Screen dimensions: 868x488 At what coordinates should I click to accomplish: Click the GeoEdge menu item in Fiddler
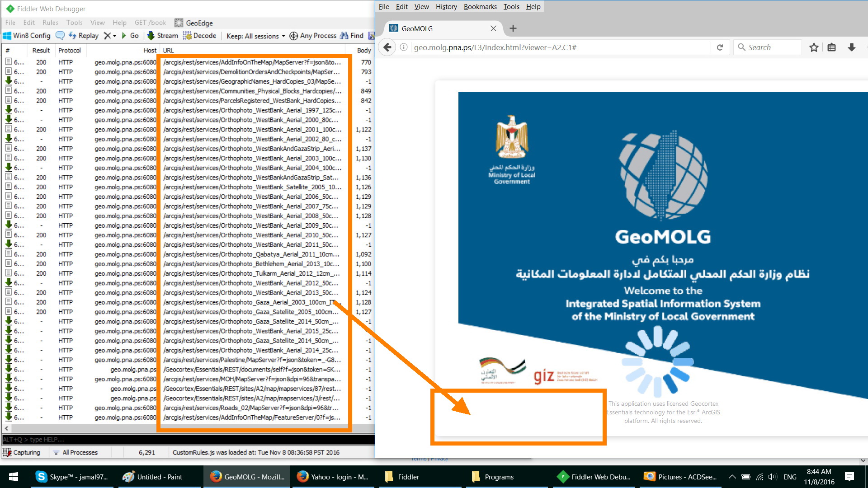[x=194, y=23]
